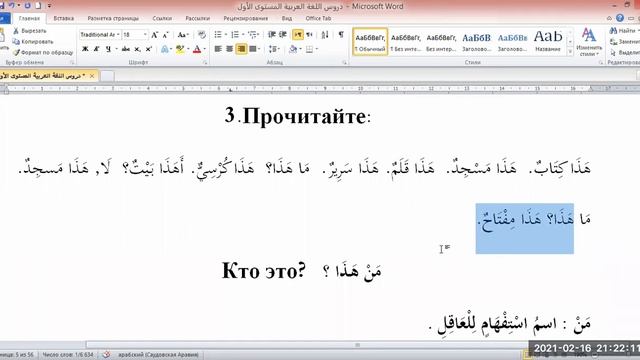Screen dimensions: 640x360
Task: Click Копировать in clipboard group
Action: click(33, 42)
